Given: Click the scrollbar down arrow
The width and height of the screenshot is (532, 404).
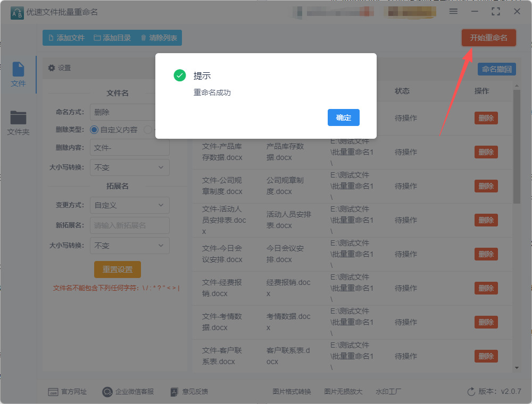Looking at the screenshot, I should pos(517,368).
